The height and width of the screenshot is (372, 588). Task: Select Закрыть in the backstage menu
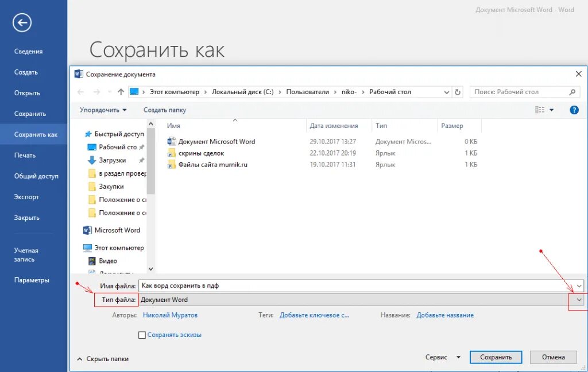(26, 218)
